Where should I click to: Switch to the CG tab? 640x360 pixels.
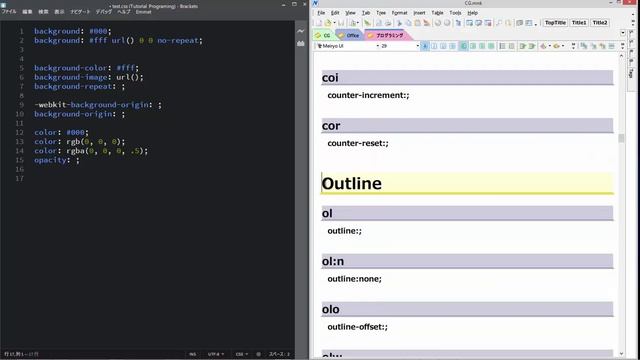pos(323,36)
